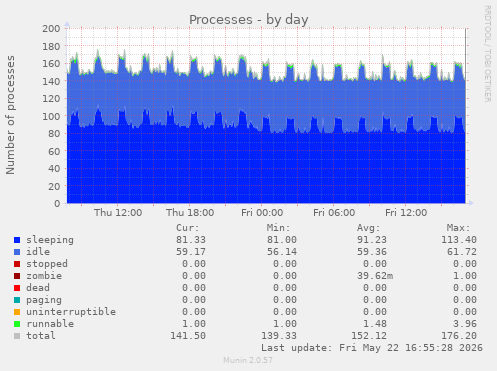Screen dimensions: 497x371
Task: Click the 0 y-axis tick label
Action: pyautogui.click(x=57, y=203)
